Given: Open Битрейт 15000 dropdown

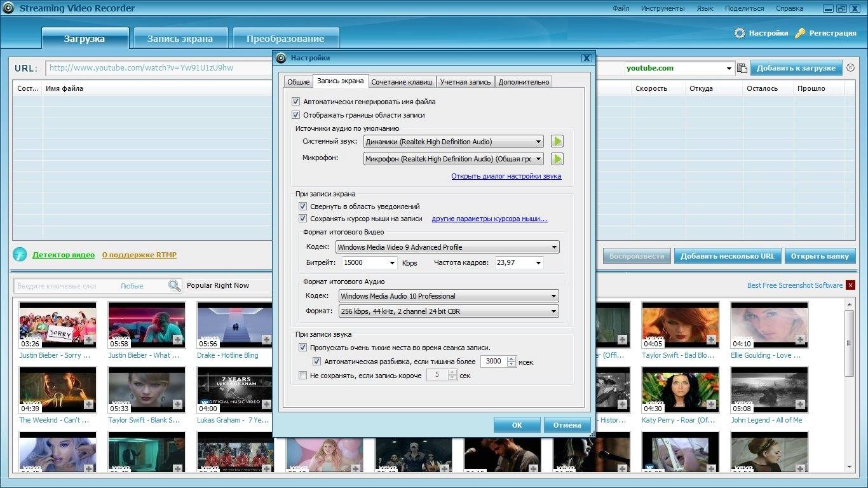Looking at the screenshot, I should point(369,262).
